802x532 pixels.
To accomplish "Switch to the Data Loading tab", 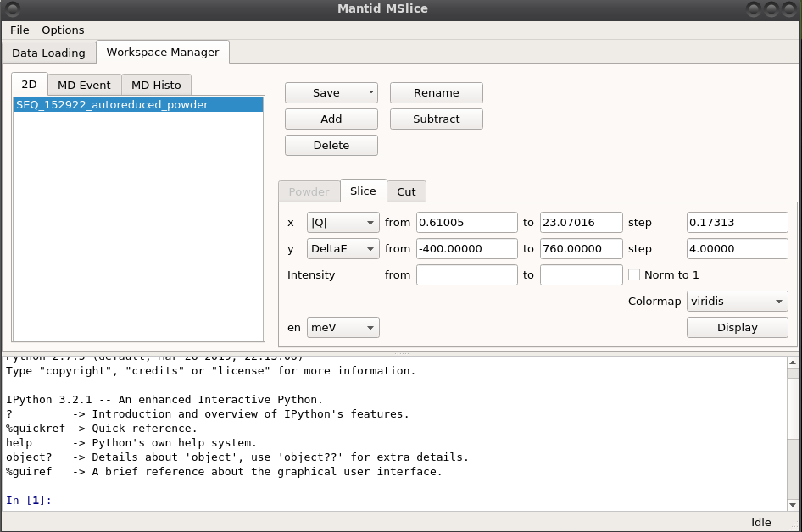I will [x=48, y=53].
